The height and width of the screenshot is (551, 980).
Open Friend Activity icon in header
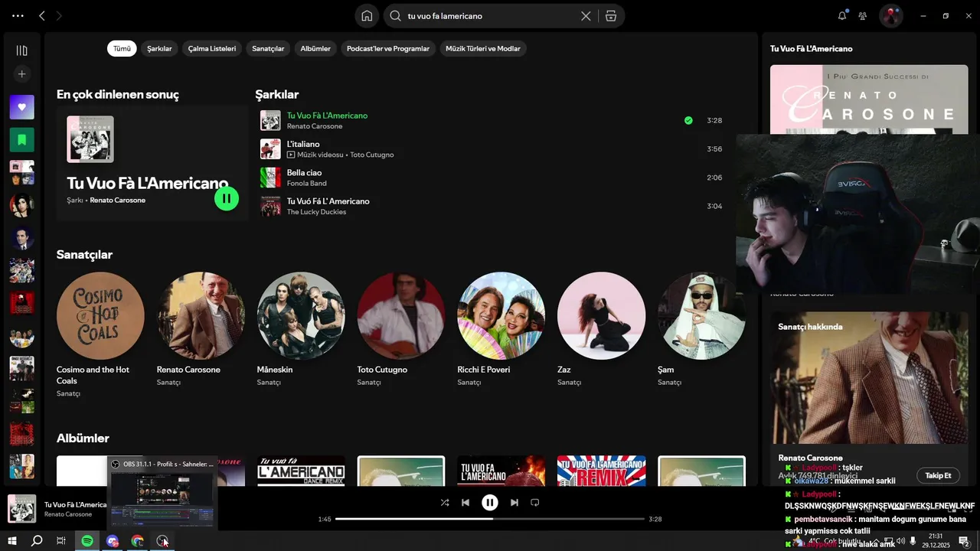863,15
